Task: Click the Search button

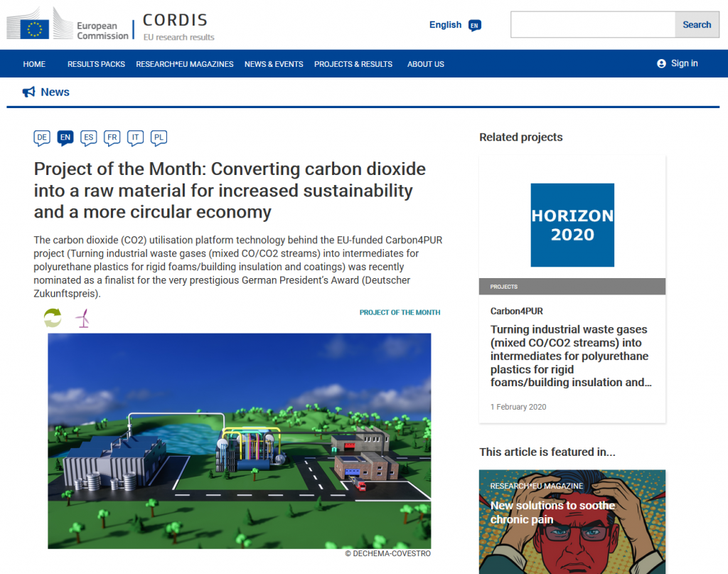Action: pyautogui.click(x=697, y=25)
